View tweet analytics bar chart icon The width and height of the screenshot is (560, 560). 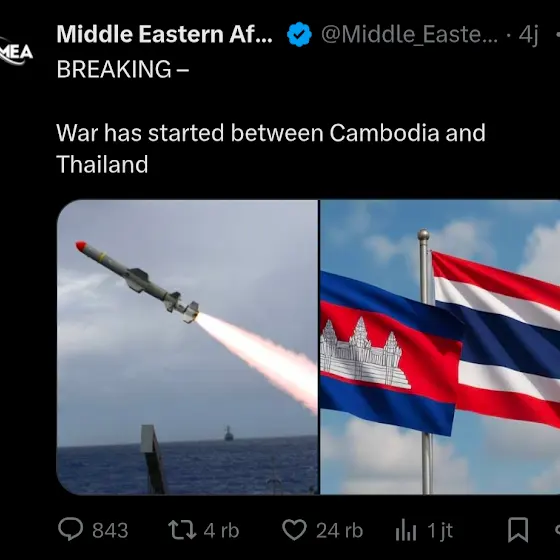point(406,531)
